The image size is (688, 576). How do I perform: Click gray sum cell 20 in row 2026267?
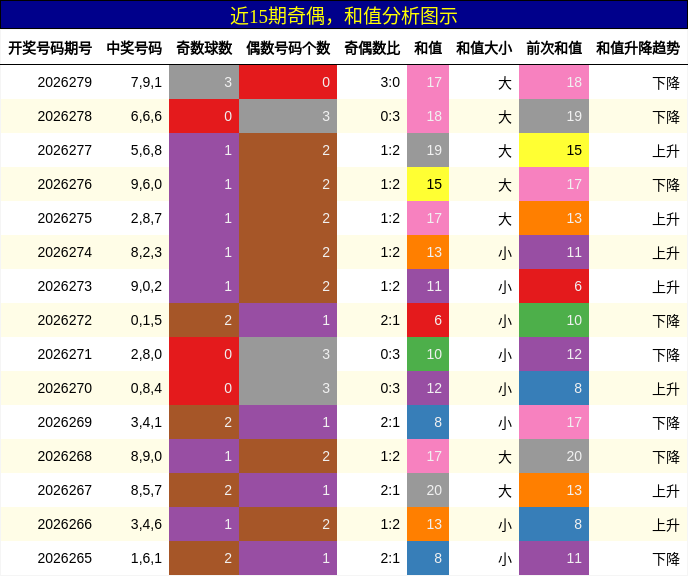[428, 490]
